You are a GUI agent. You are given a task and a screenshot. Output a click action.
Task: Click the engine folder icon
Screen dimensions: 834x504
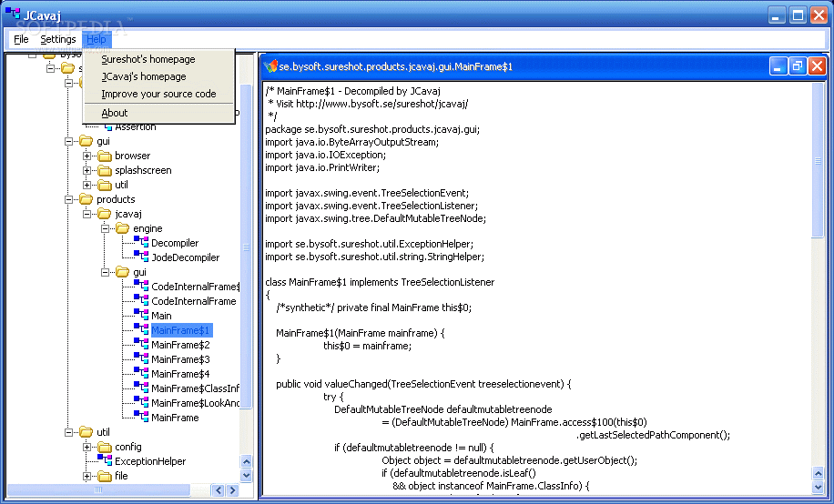pos(122,228)
